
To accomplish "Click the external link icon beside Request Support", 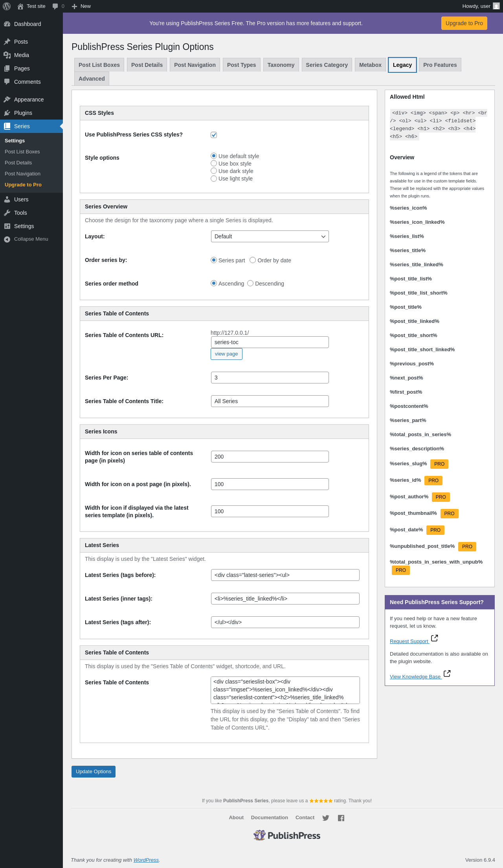I will [x=435, y=638].
